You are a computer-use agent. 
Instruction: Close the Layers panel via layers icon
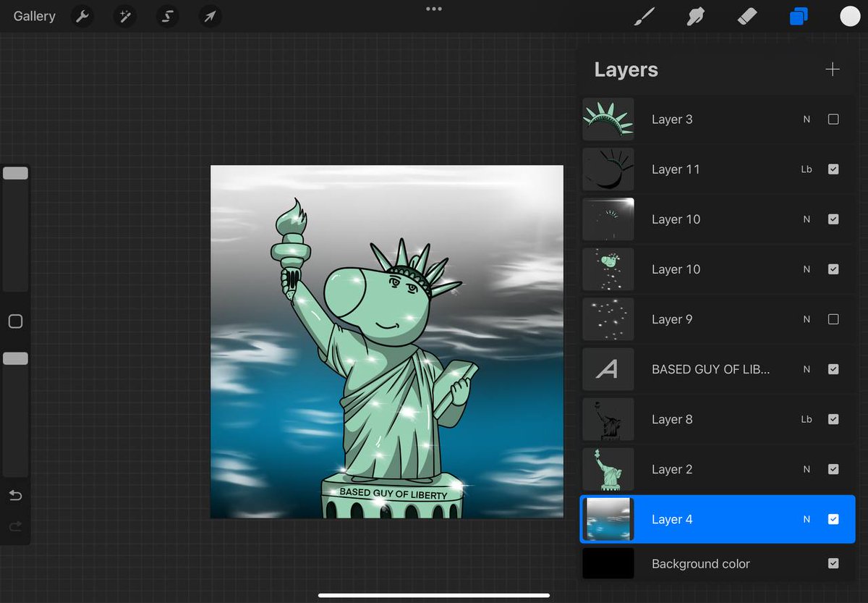799,16
